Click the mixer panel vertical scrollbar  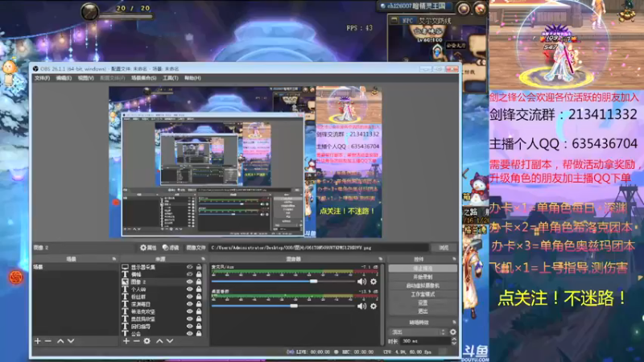click(382, 304)
